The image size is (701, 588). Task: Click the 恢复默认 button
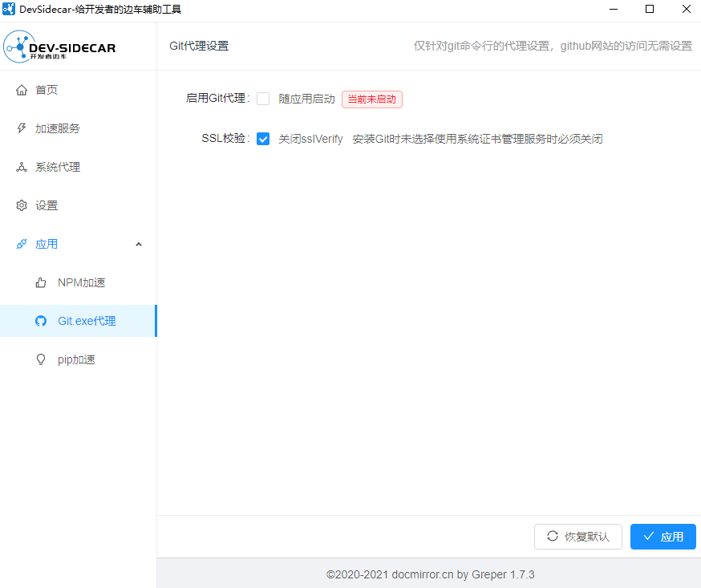tap(578, 537)
